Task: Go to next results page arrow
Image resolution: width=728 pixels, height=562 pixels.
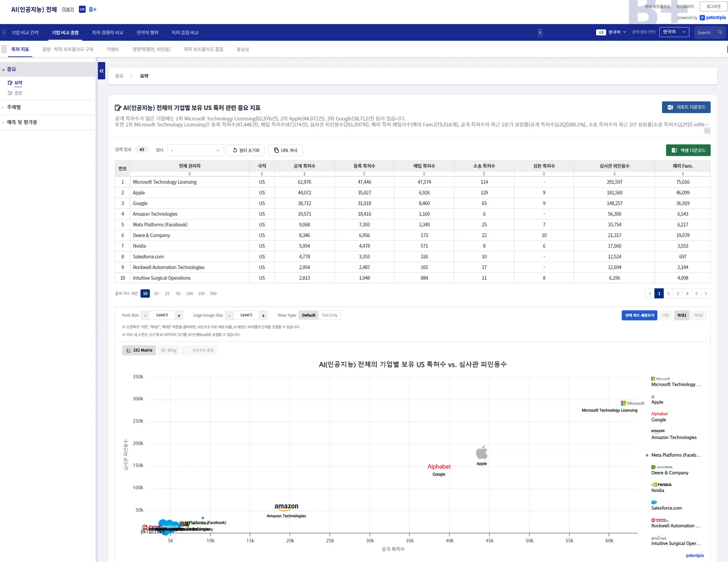Action: coord(706,293)
